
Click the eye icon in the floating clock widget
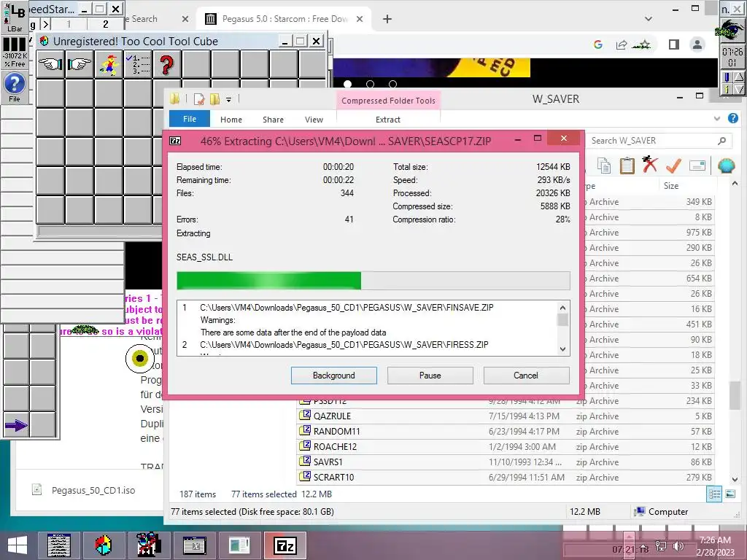(732, 29)
